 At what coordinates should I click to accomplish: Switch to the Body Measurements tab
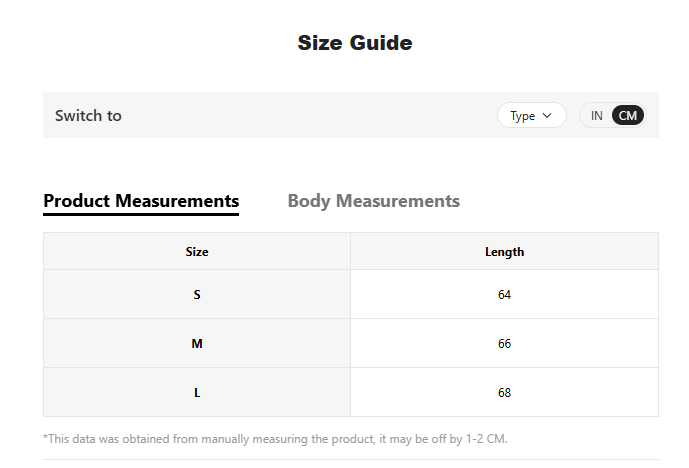click(374, 201)
